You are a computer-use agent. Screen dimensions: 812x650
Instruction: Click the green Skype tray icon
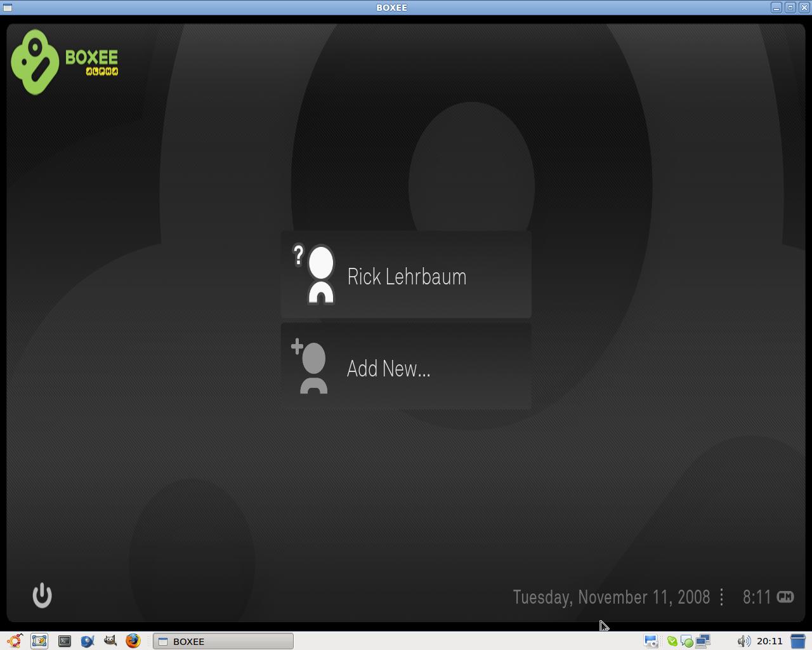point(672,641)
